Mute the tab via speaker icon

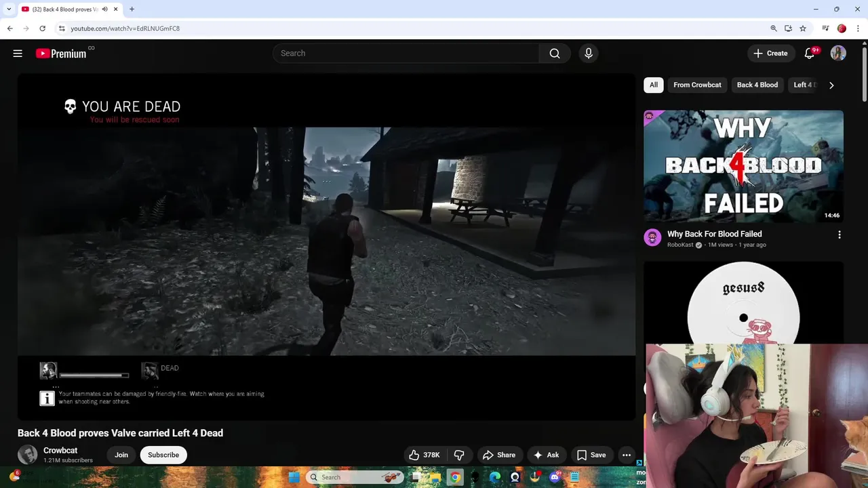(105, 9)
